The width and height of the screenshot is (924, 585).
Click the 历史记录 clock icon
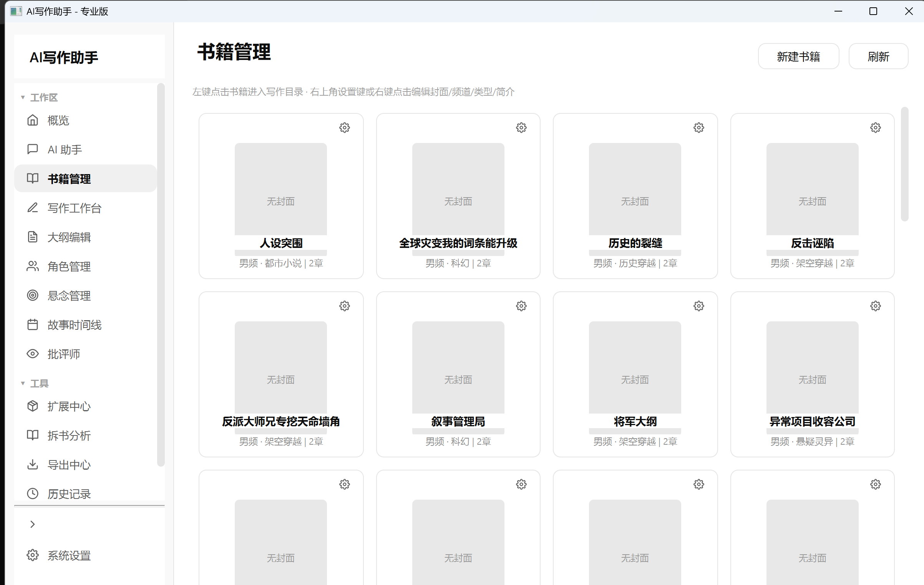pos(33,494)
